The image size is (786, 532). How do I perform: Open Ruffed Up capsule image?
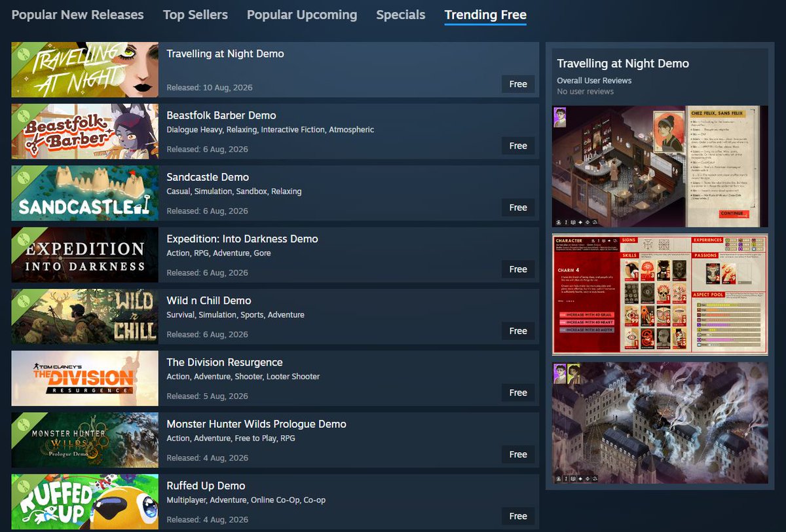tap(85, 501)
